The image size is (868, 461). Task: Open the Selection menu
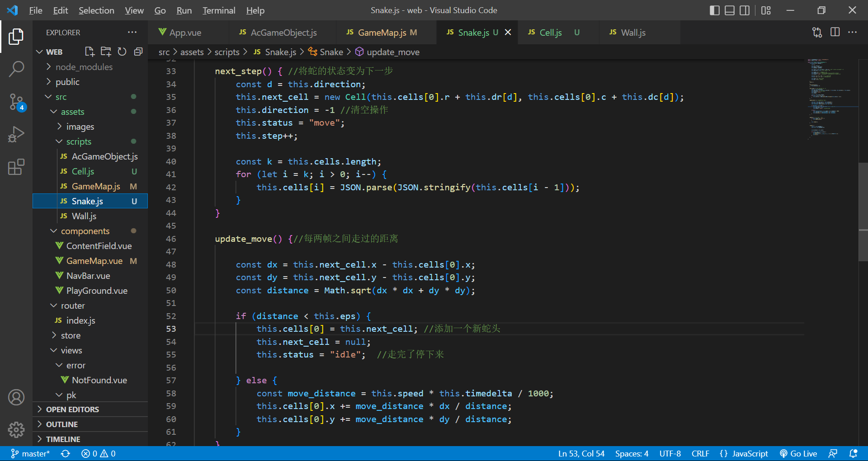coord(96,10)
